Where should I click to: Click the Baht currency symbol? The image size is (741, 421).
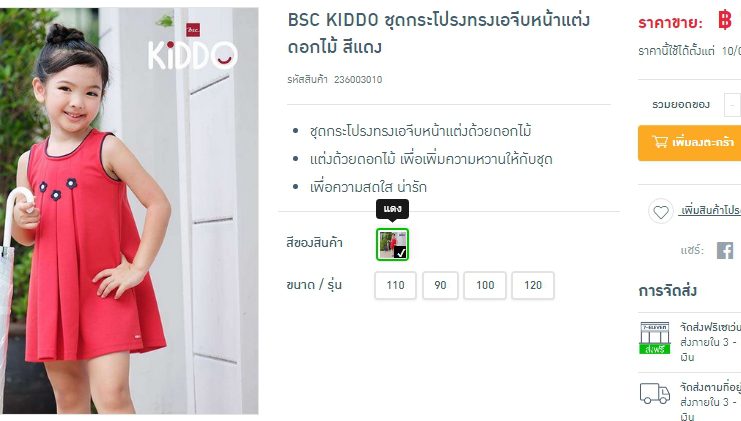point(725,20)
